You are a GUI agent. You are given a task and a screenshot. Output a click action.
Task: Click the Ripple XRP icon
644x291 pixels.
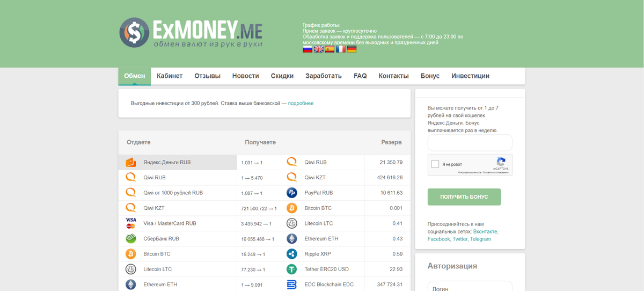click(x=292, y=254)
